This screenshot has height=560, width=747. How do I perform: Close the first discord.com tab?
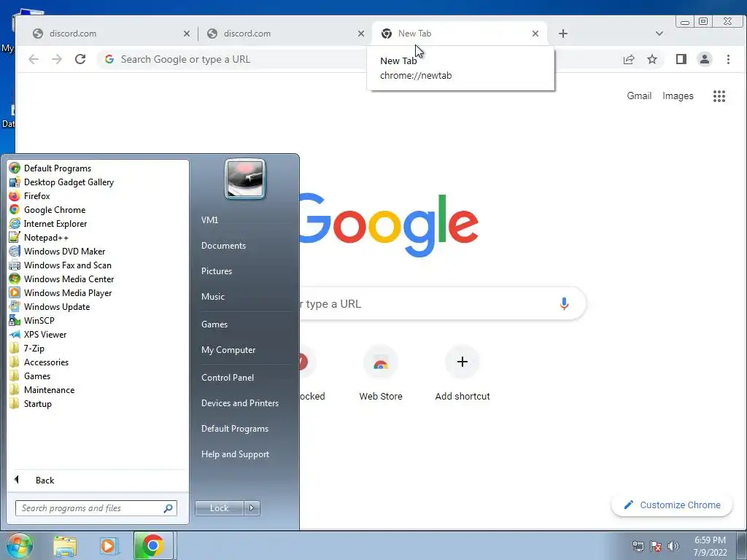pyautogui.click(x=187, y=34)
